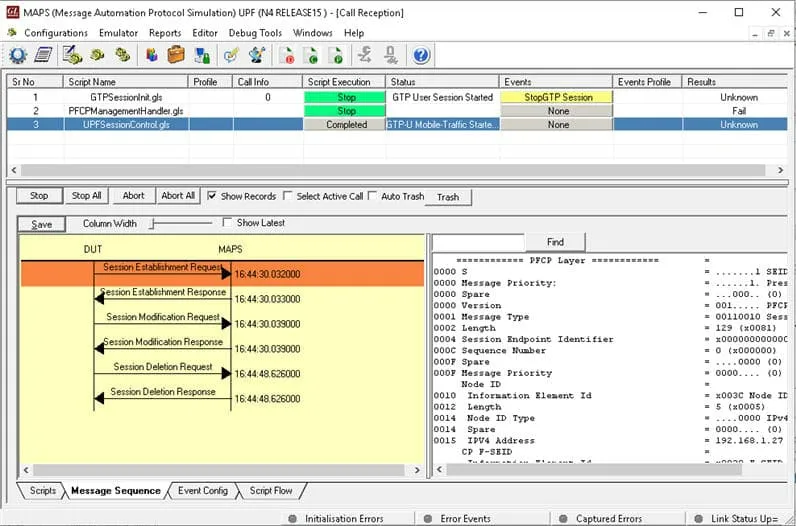Switch to the Script Flow tab

271,490
